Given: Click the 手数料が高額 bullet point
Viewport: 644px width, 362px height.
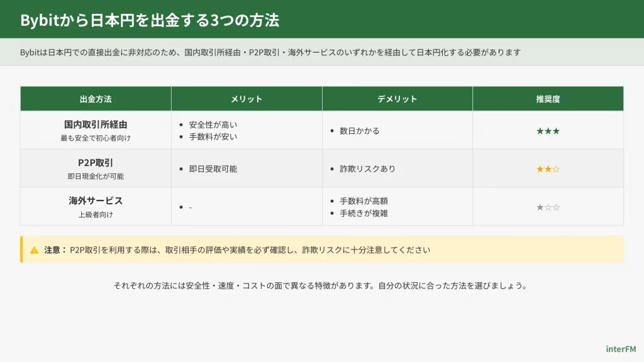Looking at the screenshot, I should click(364, 200).
